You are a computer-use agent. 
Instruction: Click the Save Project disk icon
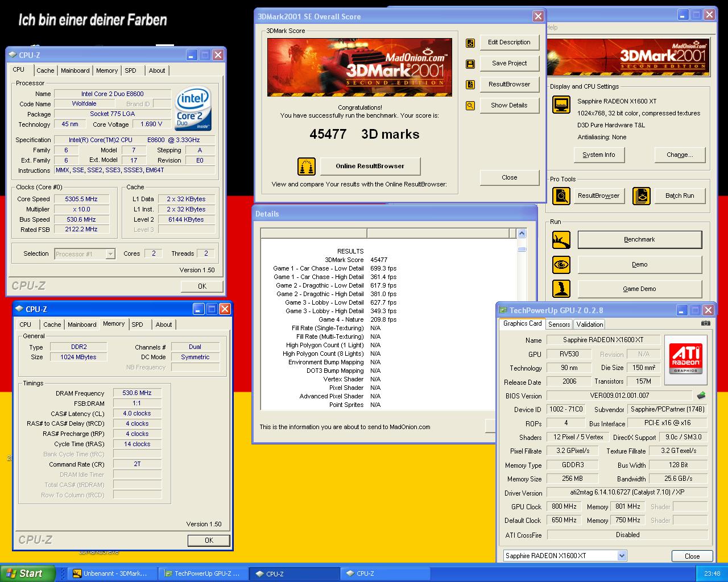coord(470,64)
